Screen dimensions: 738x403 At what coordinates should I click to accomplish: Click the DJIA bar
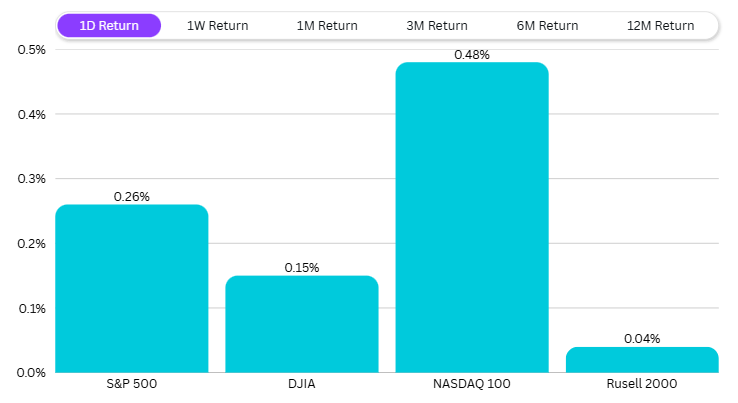301,325
